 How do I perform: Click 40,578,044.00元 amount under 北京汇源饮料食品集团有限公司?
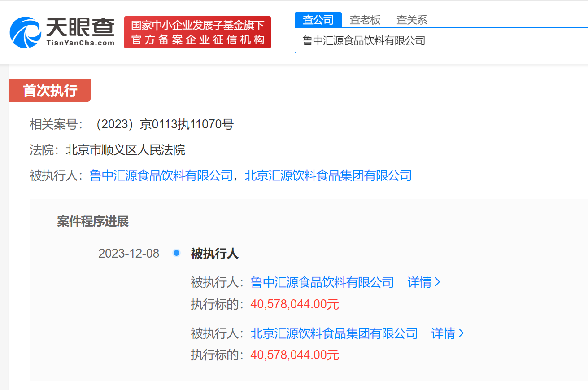[x=295, y=355]
